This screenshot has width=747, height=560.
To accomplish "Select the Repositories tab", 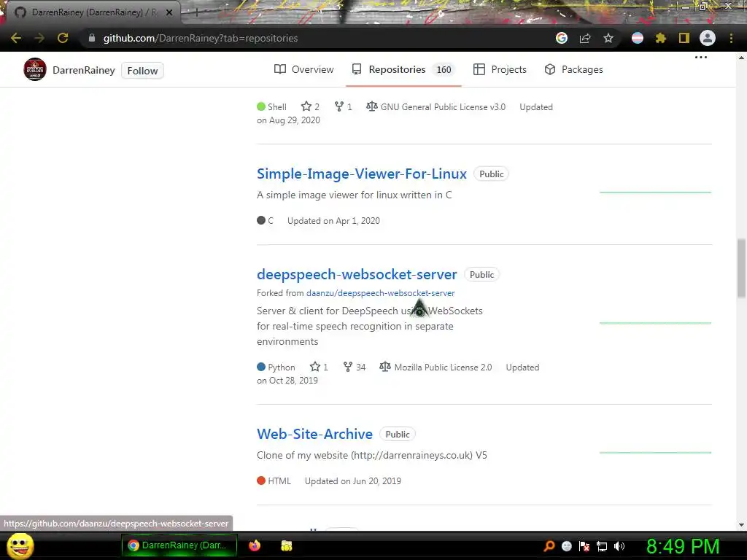I will [x=403, y=69].
